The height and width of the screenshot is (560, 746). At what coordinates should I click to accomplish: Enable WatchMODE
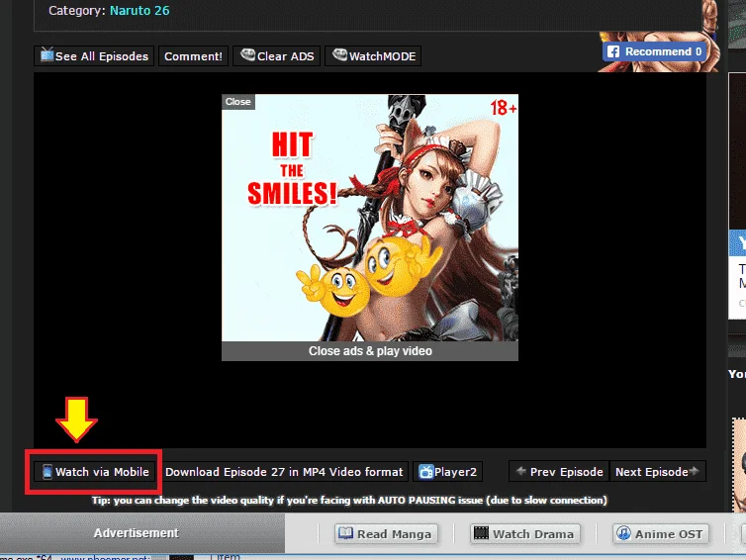pyautogui.click(x=373, y=56)
